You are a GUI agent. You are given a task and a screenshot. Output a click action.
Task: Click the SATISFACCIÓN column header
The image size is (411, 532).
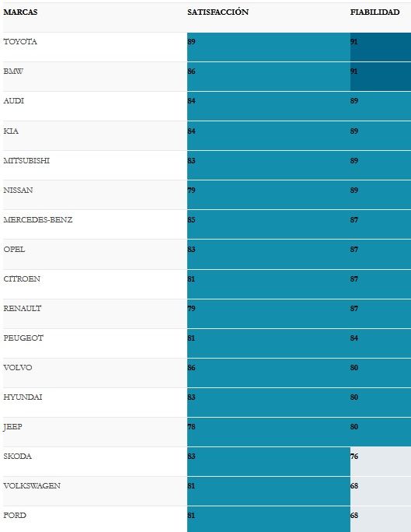218,12
